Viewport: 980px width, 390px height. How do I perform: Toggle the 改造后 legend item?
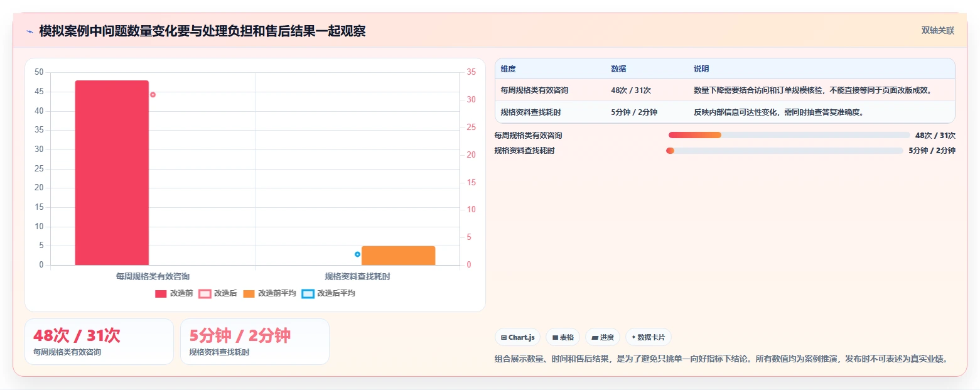[x=218, y=293]
